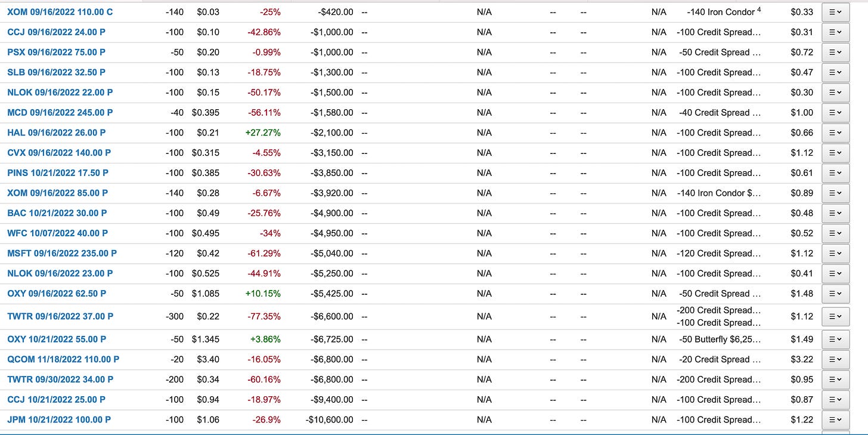Open action menu for CVX 140.00 P row
Viewport: 868px width, 435px height.
coord(835,153)
